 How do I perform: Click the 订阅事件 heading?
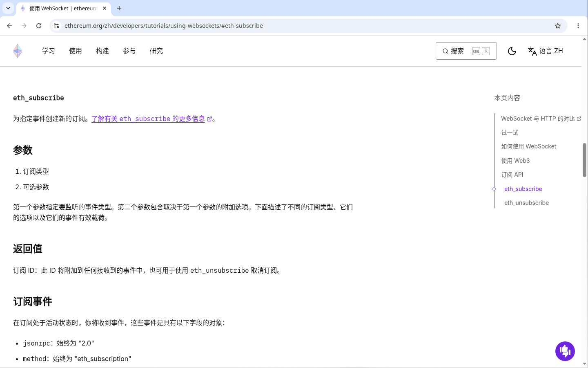[x=33, y=302]
